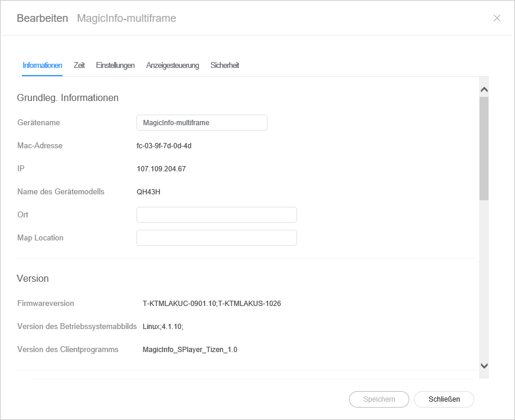Open the Zeit tab

[79, 66]
